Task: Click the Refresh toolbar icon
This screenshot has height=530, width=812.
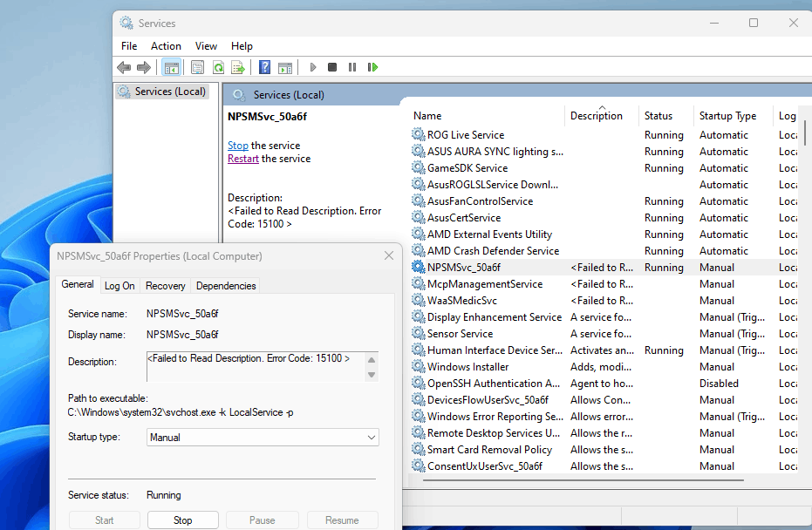Action: 219,67
